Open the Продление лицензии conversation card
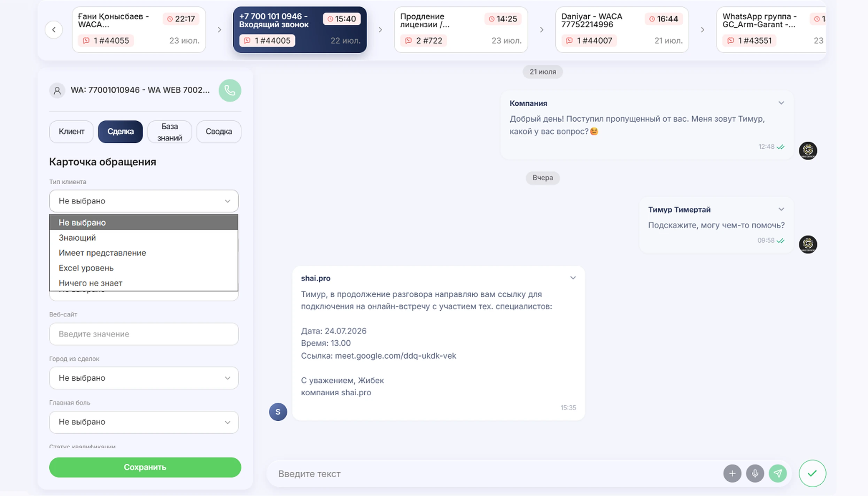The image size is (868, 496). coord(461,30)
